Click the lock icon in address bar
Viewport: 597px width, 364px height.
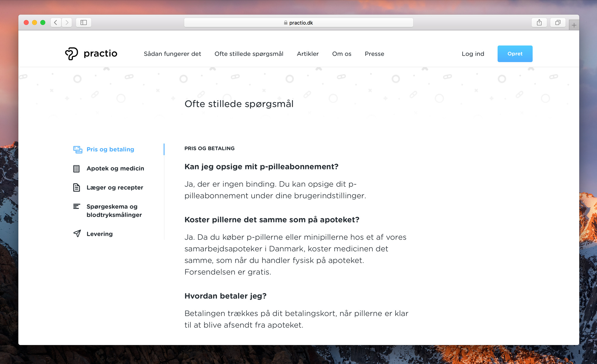(286, 23)
